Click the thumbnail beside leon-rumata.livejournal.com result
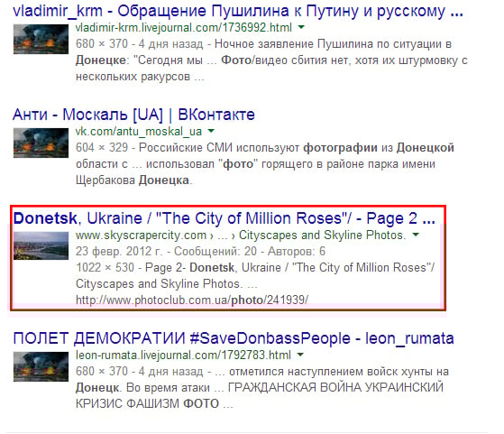 [x=41, y=366]
